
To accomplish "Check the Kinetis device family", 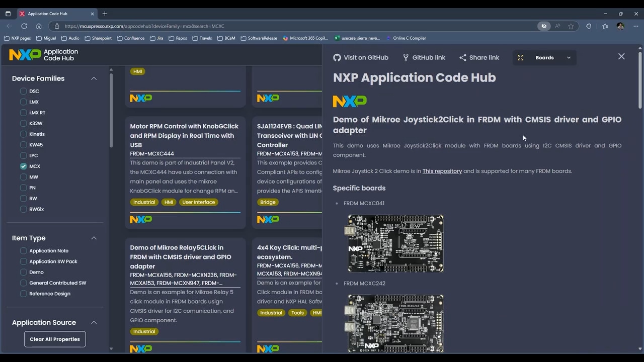I will pyautogui.click(x=23, y=134).
